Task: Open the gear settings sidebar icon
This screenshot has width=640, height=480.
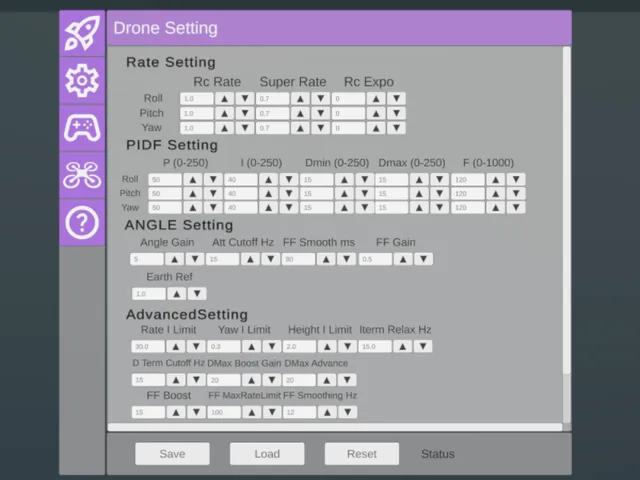Action: pyautogui.click(x=82, y=80)
